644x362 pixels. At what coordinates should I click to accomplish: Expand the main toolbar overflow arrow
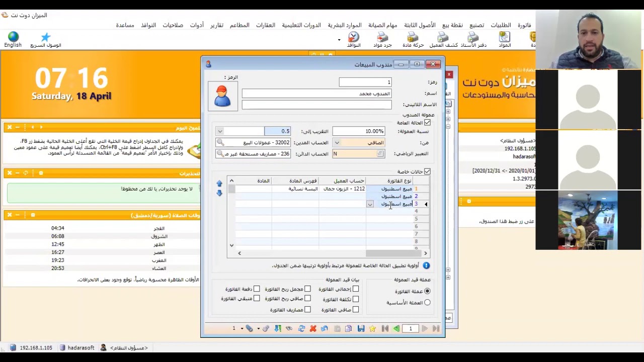click(x=339, y=40)
